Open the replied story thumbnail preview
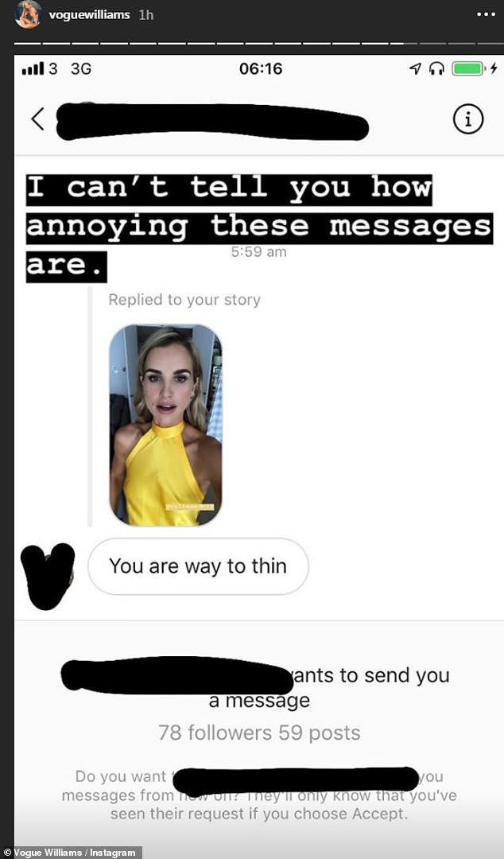Screen dimensions: 504x859 click(165, 425)
